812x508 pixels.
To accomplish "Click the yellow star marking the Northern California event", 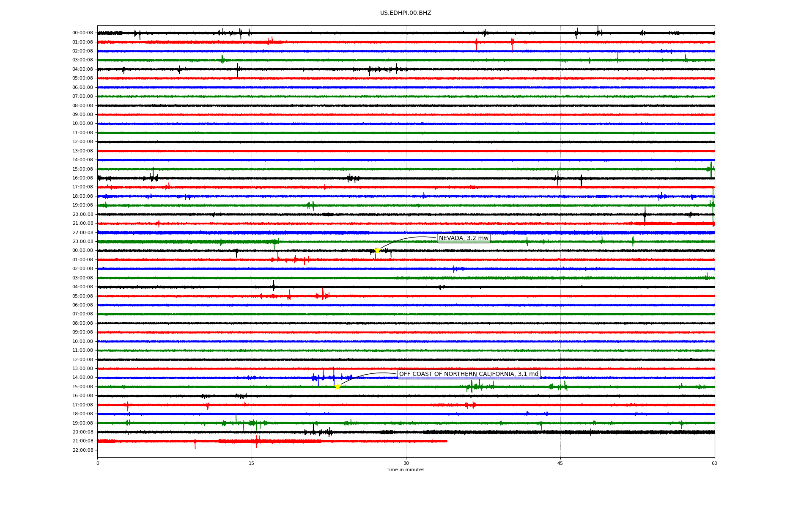I will pos(337,387).
